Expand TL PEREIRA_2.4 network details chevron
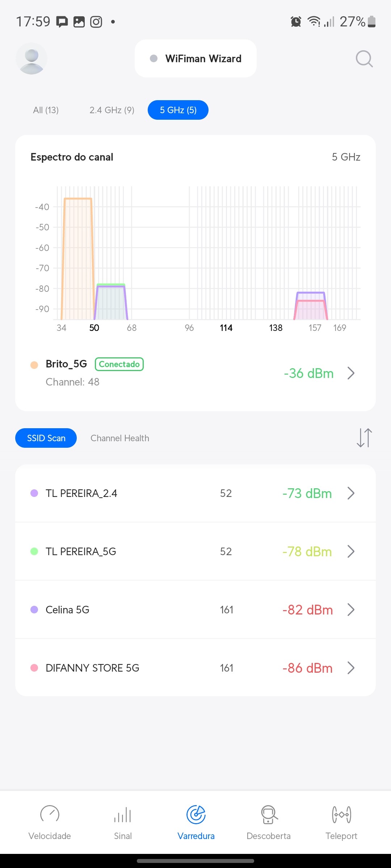This screenshot has width=391, height=868. pyautogui.click(x=350, y=493)
